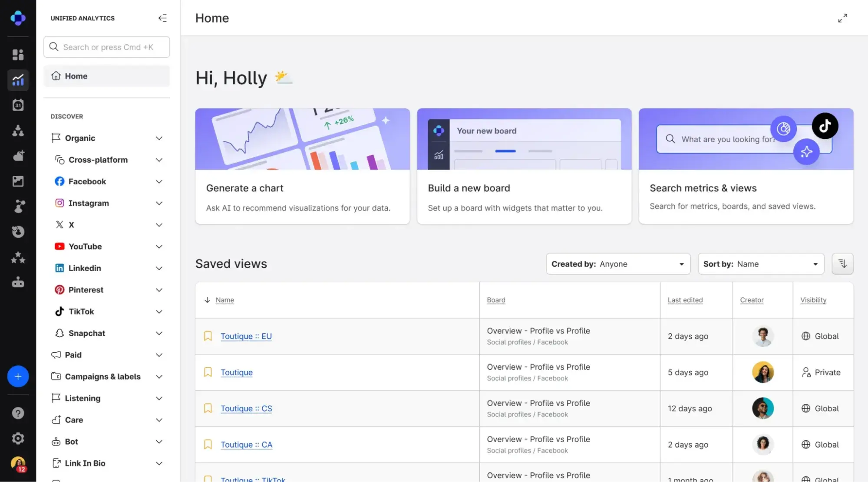
Task: Open the boards dashboard icon at top sidebar
Action: (18, 54)
